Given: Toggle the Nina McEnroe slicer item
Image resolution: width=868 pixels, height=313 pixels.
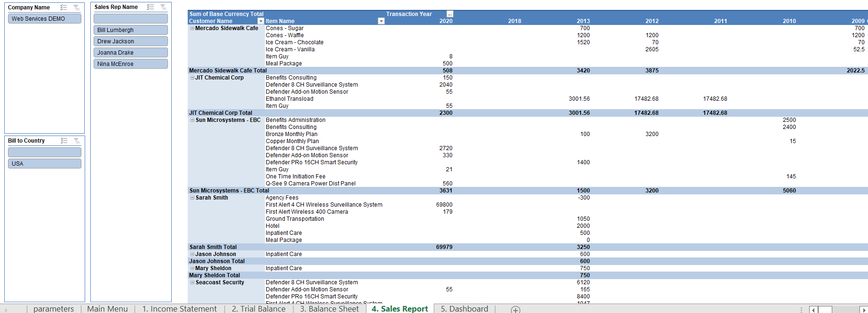Looking at the screenshot, I should [130, 64].
